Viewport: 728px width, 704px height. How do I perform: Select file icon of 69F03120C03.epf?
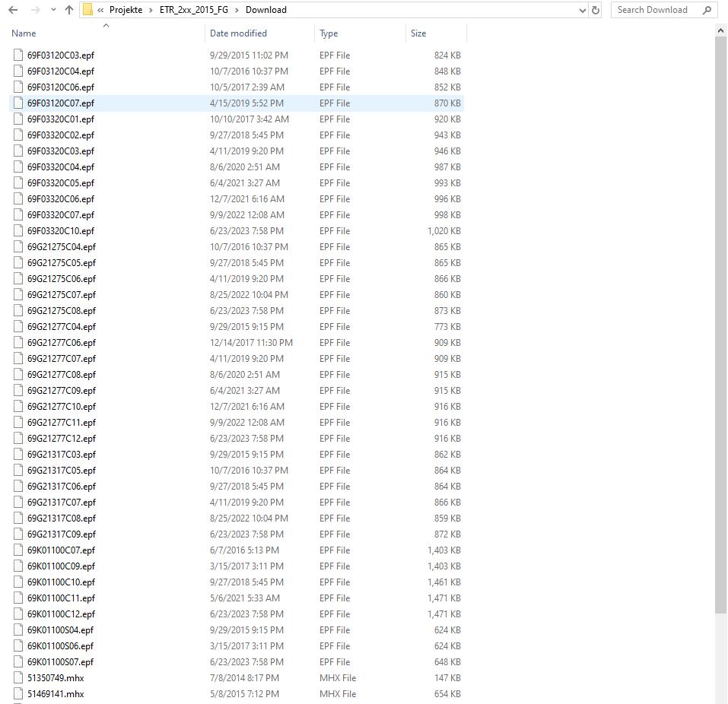click(18, 55)
